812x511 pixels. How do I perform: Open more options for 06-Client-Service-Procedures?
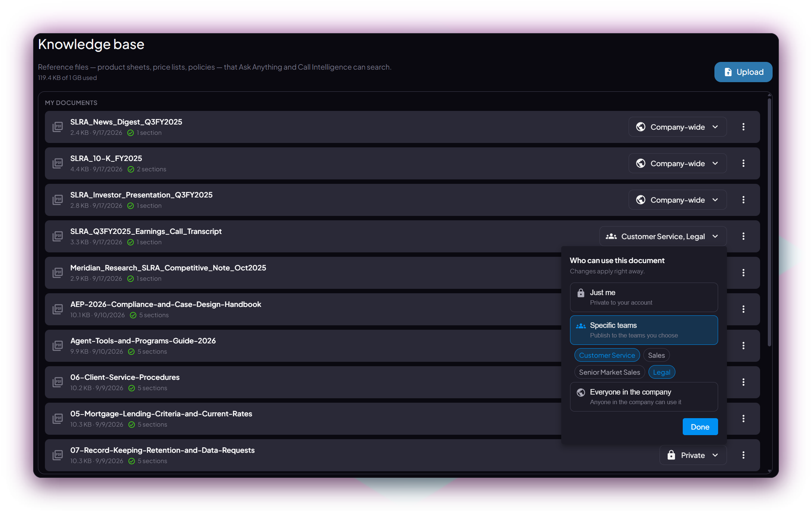tap(743, 382)
